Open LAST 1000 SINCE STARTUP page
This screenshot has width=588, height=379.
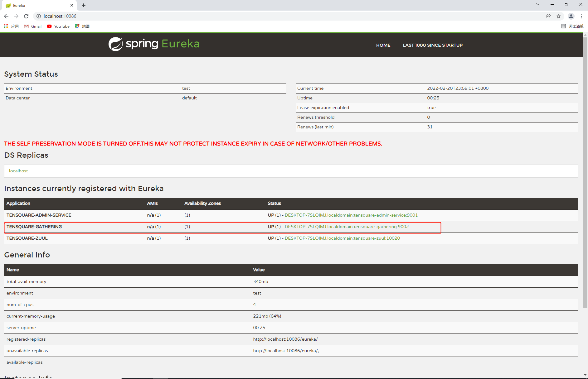[x=433, y=45]
